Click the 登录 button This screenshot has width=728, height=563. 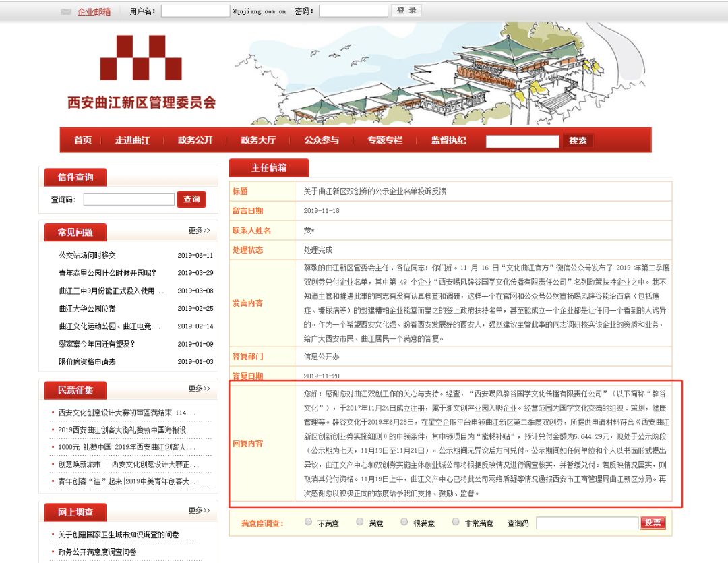tap(406, 11)
